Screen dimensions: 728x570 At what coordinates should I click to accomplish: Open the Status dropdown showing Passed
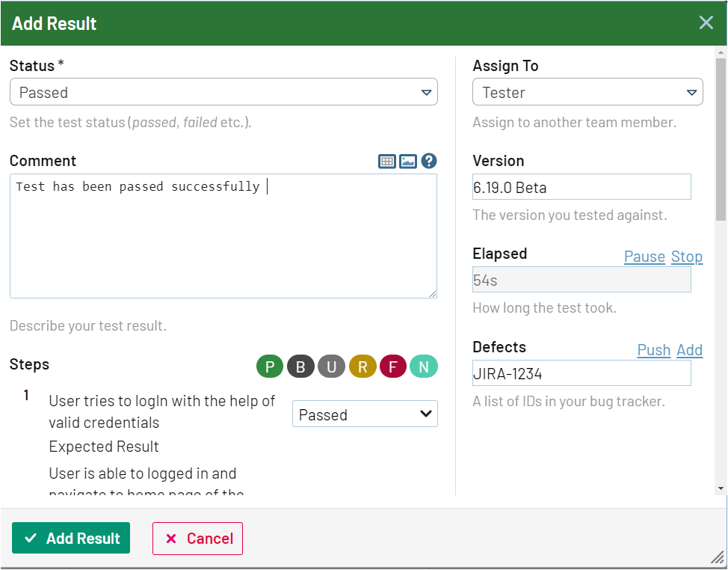(x=223, y=93)
